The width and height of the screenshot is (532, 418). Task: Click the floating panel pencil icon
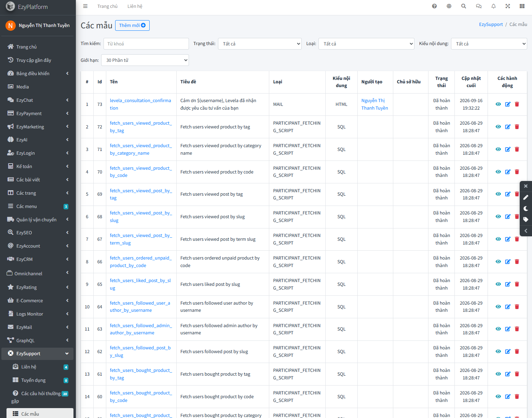[x=526, y=197]
